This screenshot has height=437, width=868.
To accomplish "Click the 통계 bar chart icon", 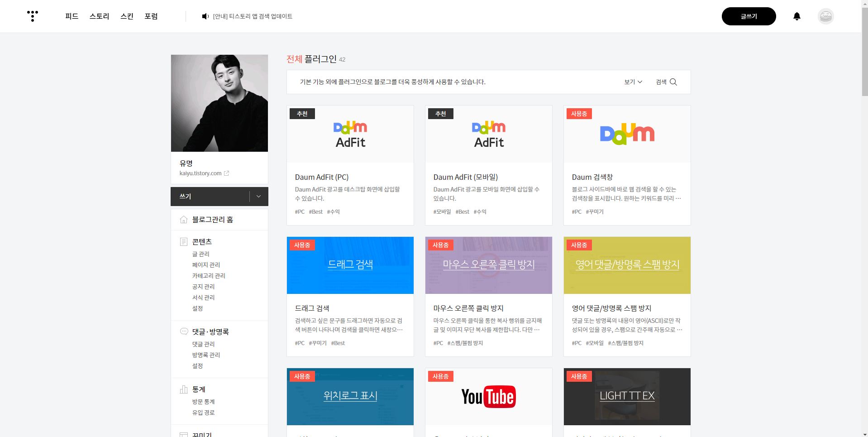I will [184, 389].
